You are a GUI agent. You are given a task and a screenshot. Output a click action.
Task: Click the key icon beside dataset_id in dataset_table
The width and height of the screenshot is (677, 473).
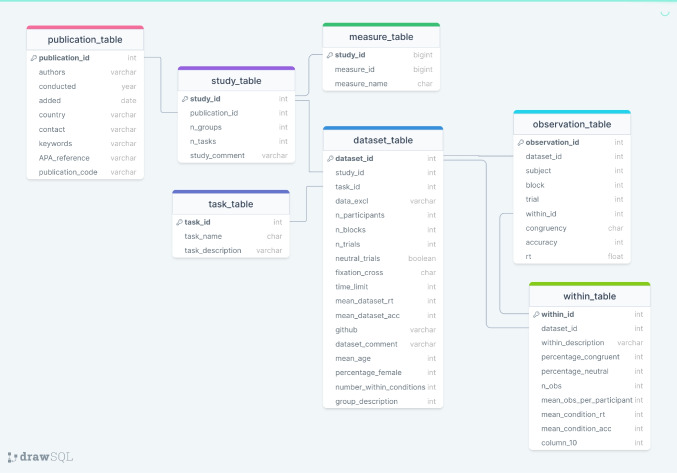coord(329,158)
